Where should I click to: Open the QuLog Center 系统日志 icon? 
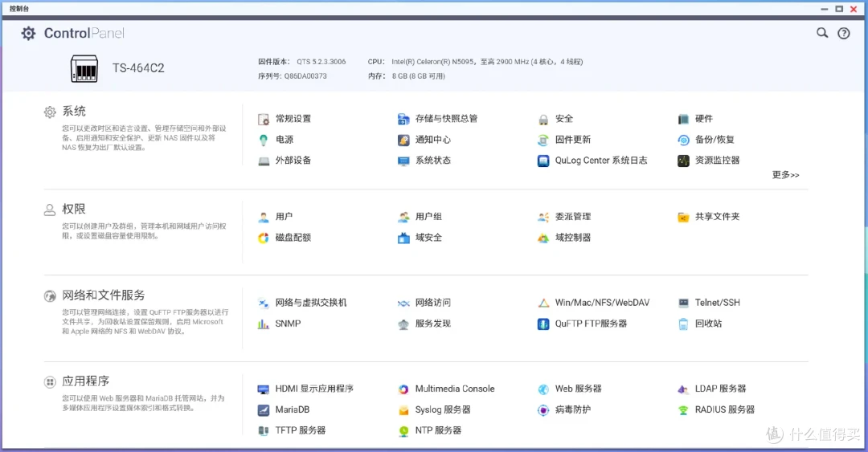pos(543,161)
